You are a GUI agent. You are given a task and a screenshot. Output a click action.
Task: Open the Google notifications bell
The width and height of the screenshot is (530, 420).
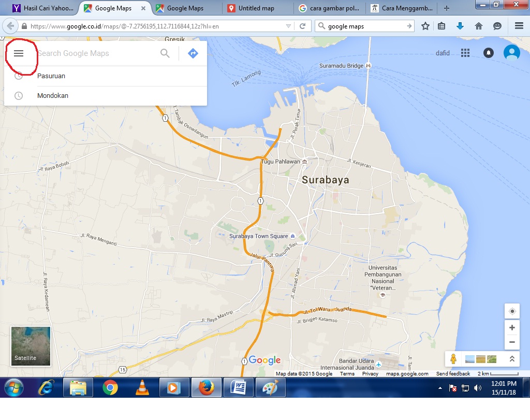488,52
